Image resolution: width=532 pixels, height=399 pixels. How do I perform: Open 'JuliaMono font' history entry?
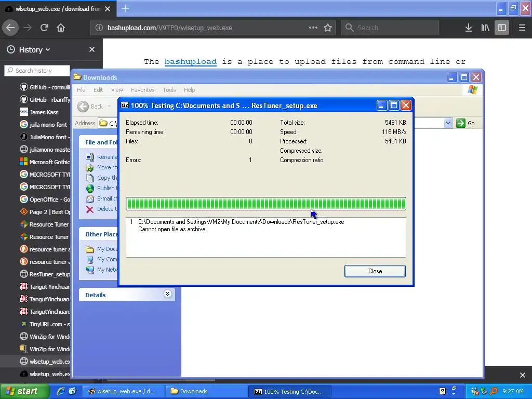point(45,137)
